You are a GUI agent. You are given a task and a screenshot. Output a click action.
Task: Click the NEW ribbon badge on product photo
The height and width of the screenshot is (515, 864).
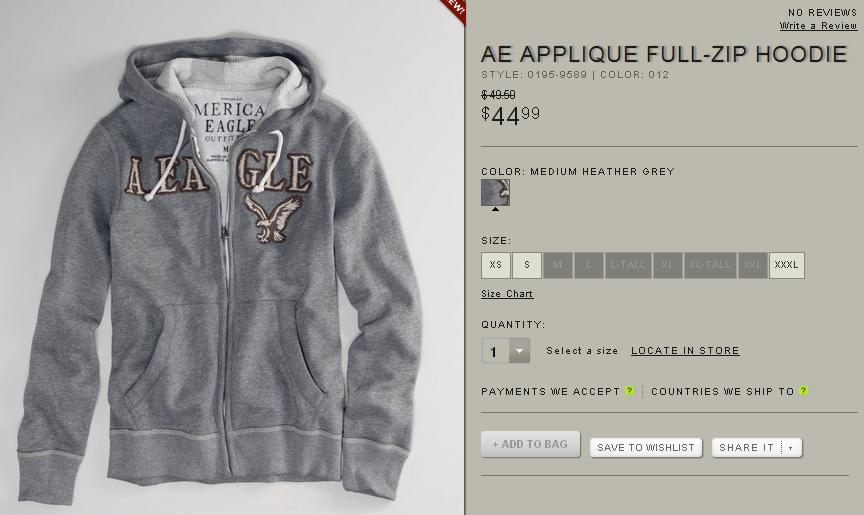(454, 8)
